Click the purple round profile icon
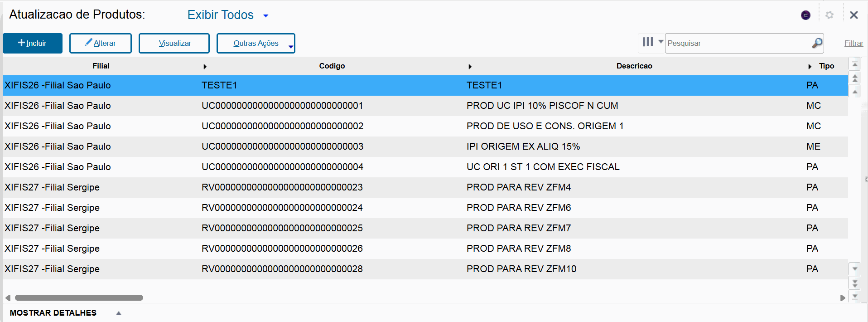 pos(805,15)
